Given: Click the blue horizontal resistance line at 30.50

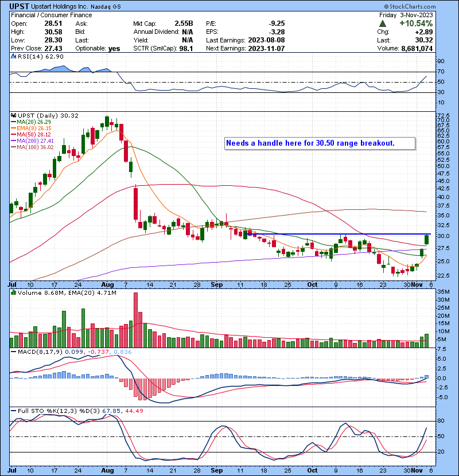Looking at the screenshot, I should pyautogui.click(x=337, y=234).
